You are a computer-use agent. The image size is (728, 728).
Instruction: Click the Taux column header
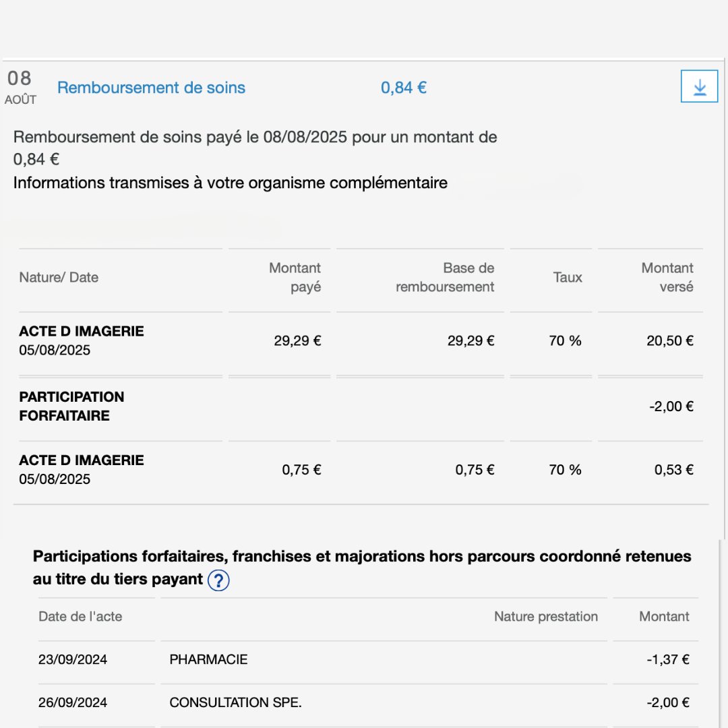coord(568,277)
